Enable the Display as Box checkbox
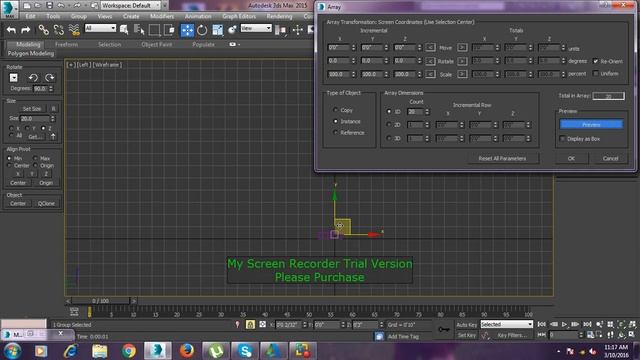 562,139
